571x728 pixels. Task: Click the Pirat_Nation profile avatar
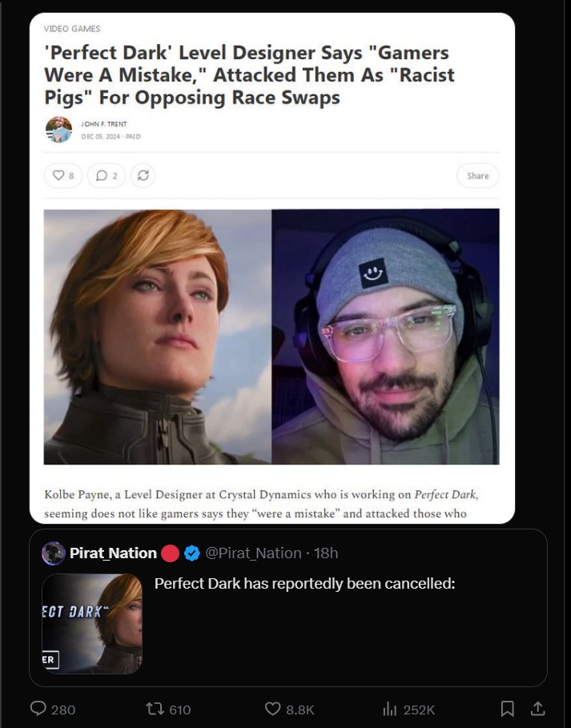click(54, 553)
